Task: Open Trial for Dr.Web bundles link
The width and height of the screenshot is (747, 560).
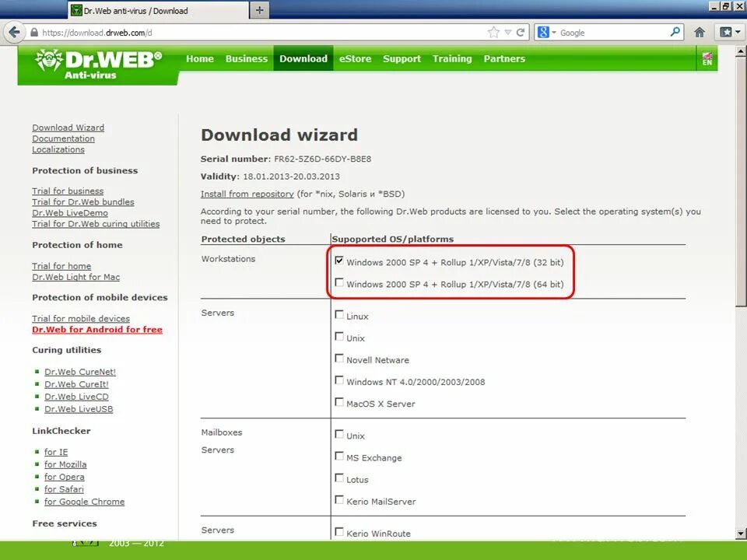Action: (83, 202)
